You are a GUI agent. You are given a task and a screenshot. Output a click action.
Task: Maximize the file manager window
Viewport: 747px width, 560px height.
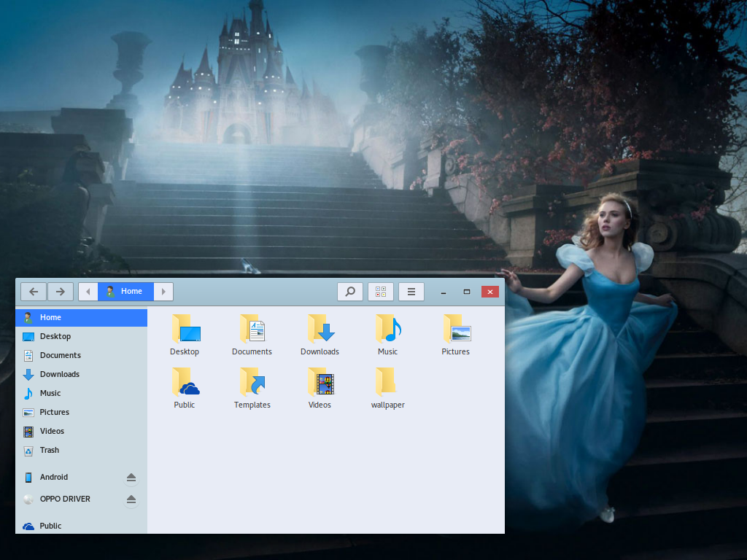tap(467, 292)
